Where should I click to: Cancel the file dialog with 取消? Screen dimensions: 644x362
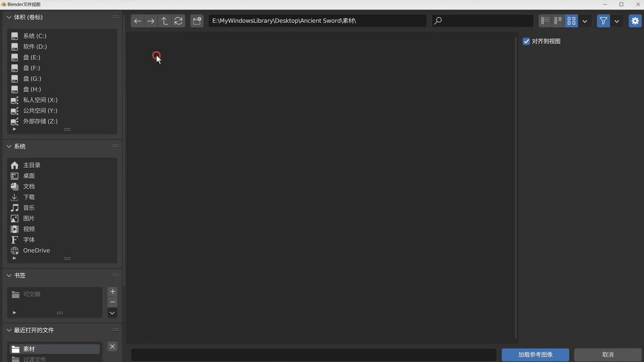coord(608,355)
